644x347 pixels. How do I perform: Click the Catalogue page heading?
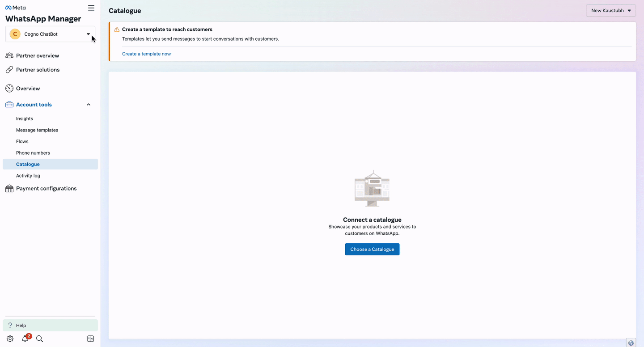coord(125,11)
